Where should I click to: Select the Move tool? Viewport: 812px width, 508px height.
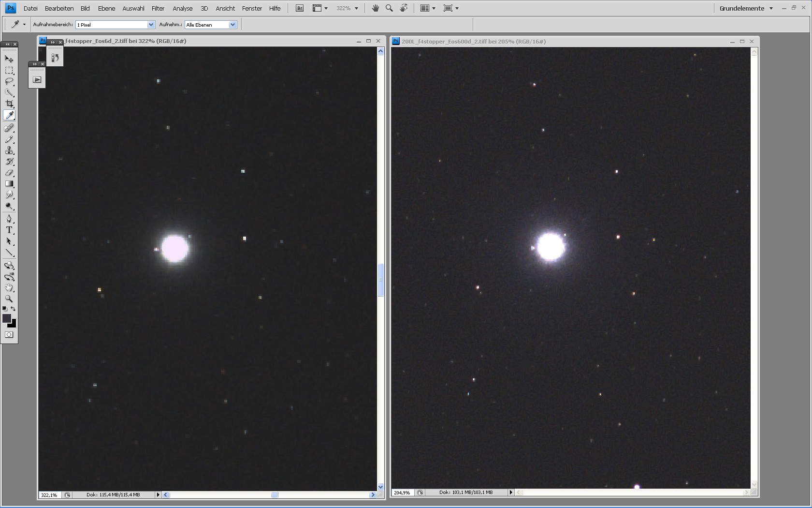(9, 59)
